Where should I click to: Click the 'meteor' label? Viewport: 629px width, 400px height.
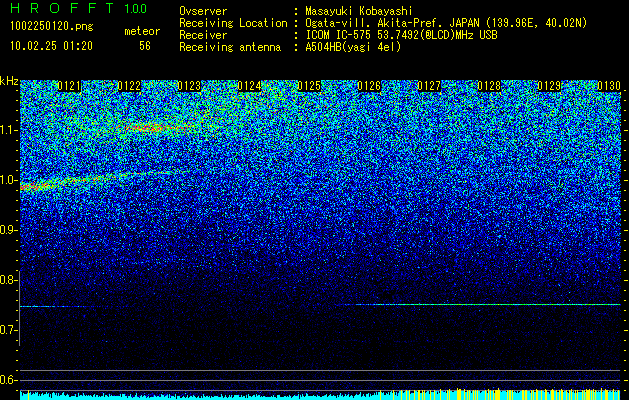click(x=142, y=31)
